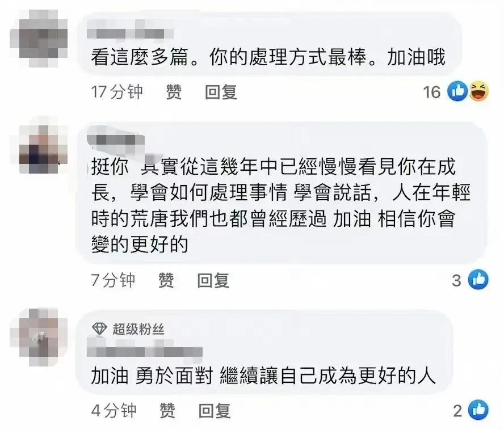Like the comment posted 4分钟 ago
The height and width of the screenshot is (430, 504).
(x=167, y=410)
